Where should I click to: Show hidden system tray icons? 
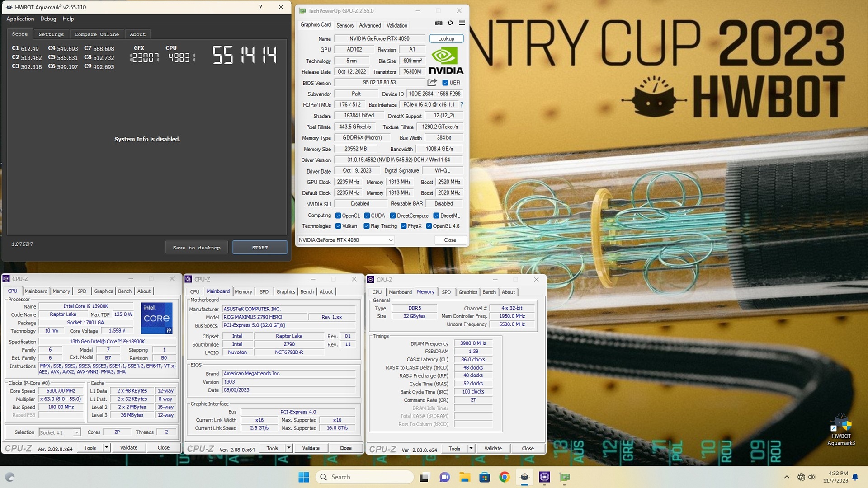tap(787, 477)
